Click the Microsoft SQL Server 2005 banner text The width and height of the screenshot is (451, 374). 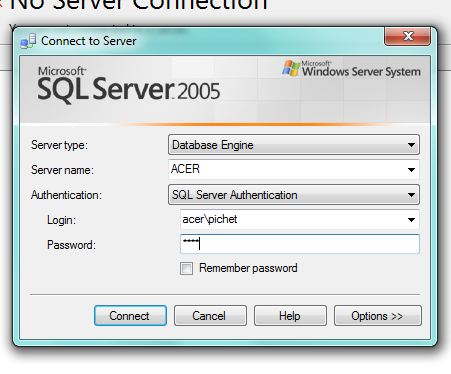click(129, 84)
